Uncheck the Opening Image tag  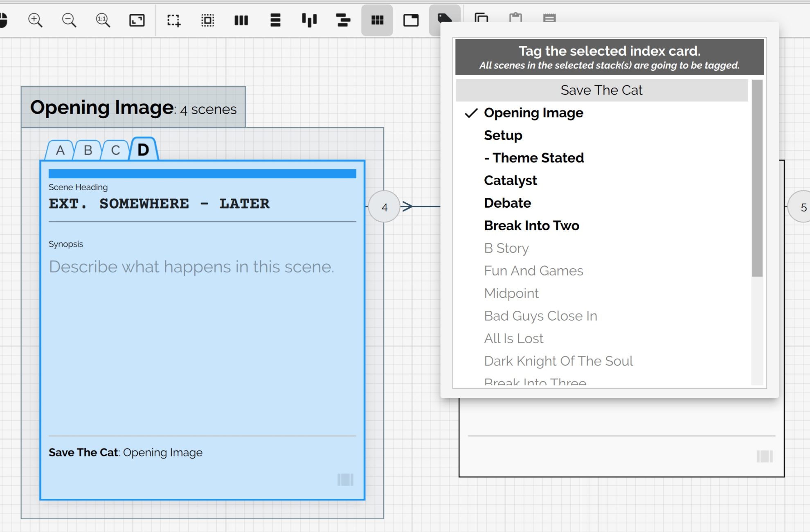click(x=533, y=113)
